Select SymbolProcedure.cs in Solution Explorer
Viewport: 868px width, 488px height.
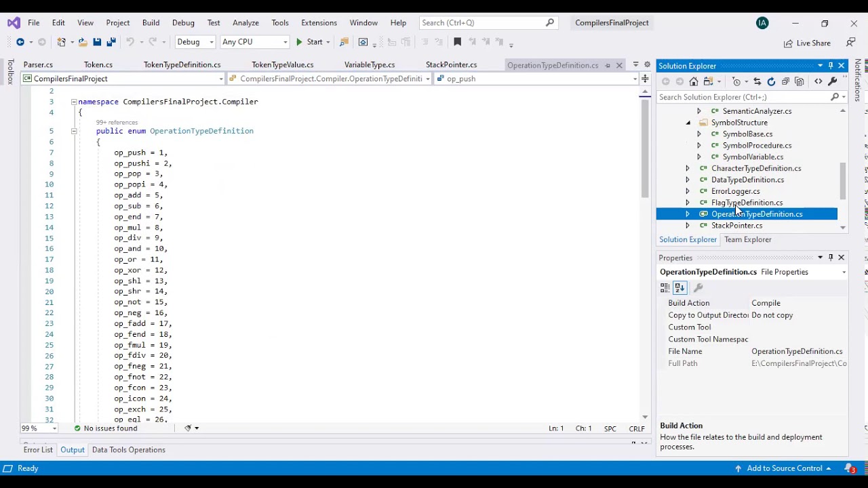(x=757, y=146)
